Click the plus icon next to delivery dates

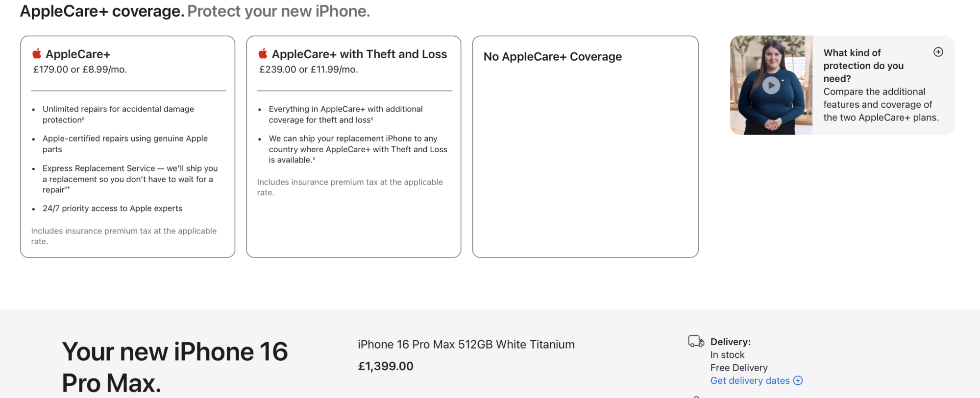[798, 380]
